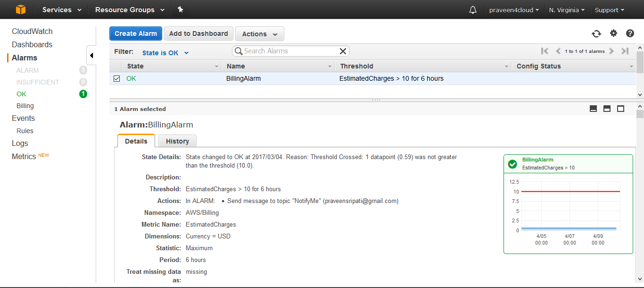Click Add to Dashboard
The width and height of the screenshot is (644, 288).
198,34
